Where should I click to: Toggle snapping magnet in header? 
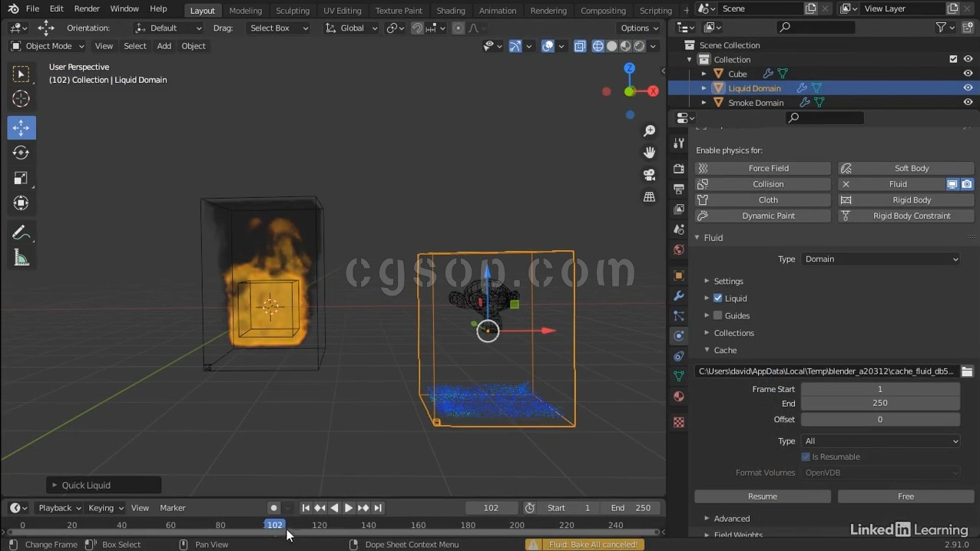pos(417,28)
